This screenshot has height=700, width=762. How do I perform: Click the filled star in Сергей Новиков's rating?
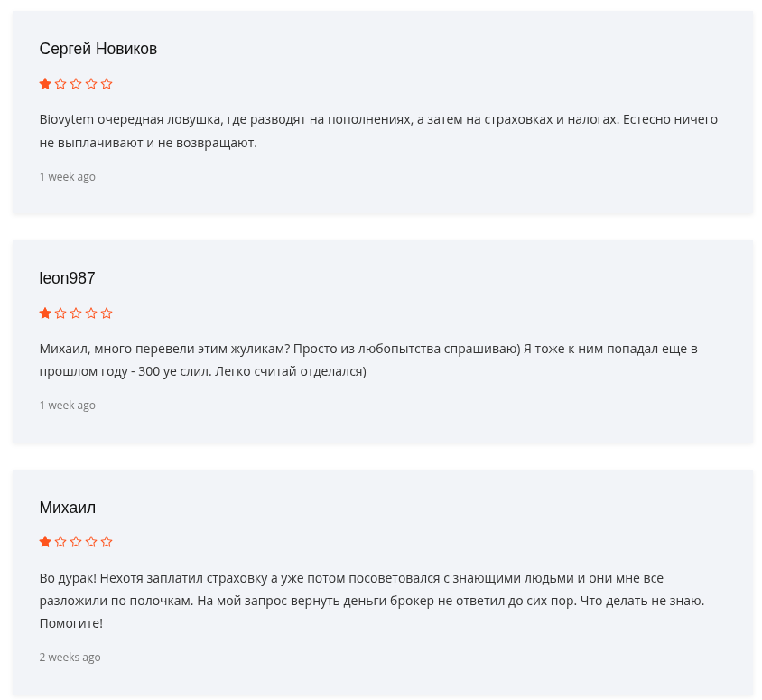coord(45,84)
